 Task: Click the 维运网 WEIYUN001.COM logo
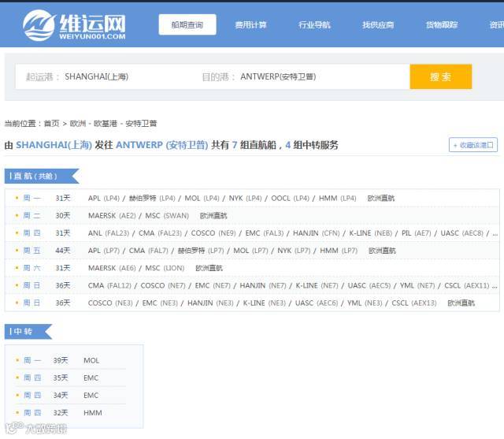tap(74, 25)
